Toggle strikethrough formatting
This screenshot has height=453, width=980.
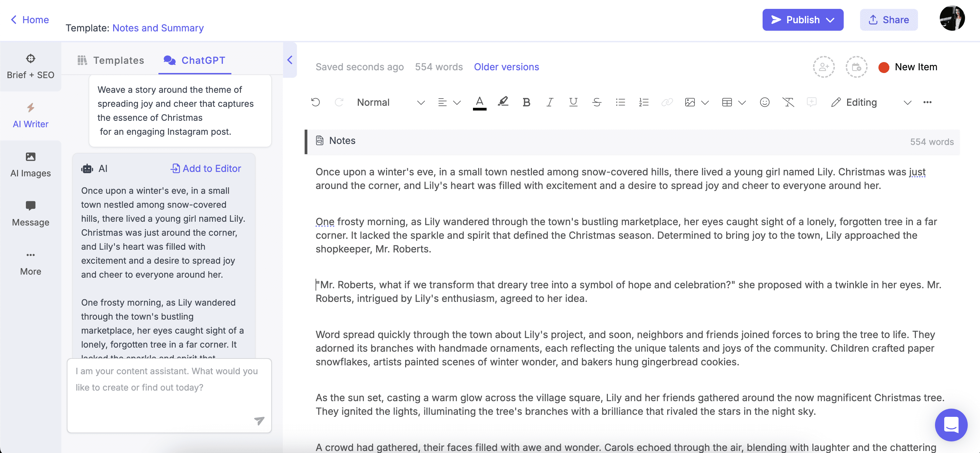(597, 102)
